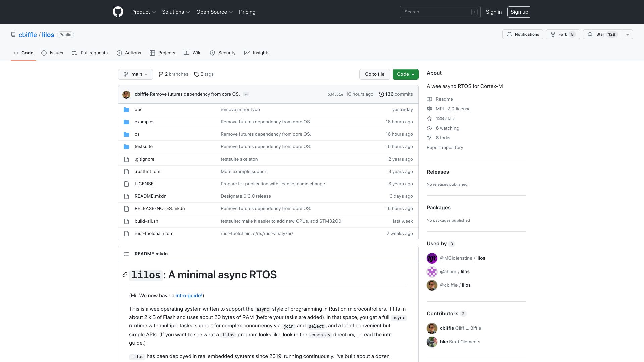
Task: Click the eye icon next to 6 watching
Action: [x=429, y=128]
